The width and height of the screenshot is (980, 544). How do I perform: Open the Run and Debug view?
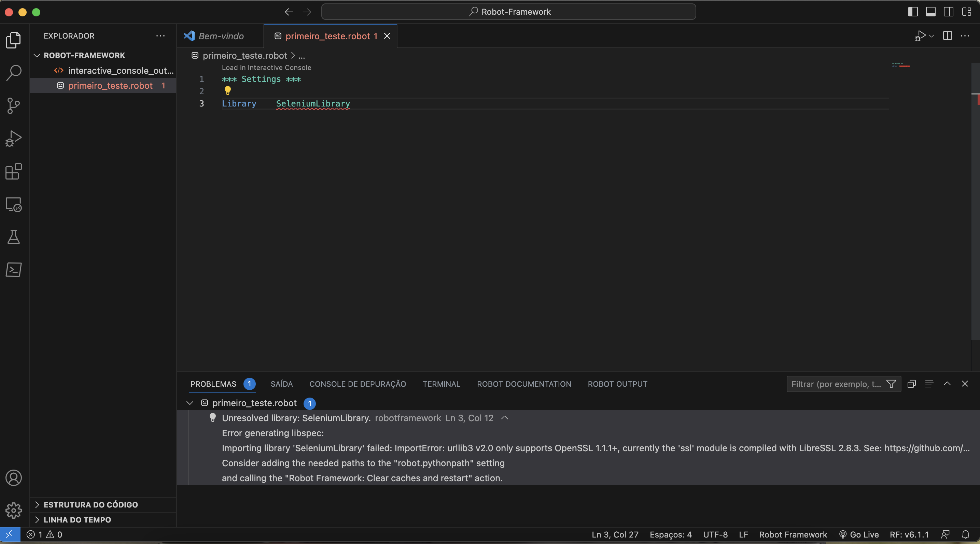[14, 138]
